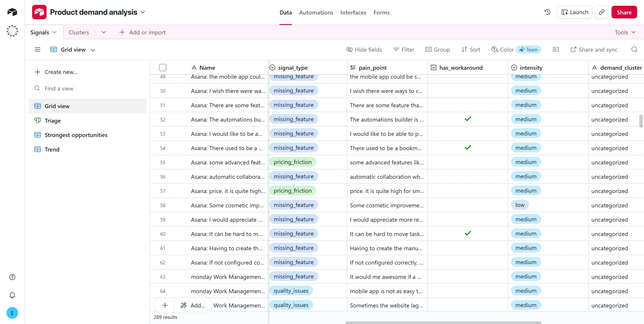Click the Add with AI wand button
Image resolution: width=644 pixels, height=324 pixels.
point(193,305)
